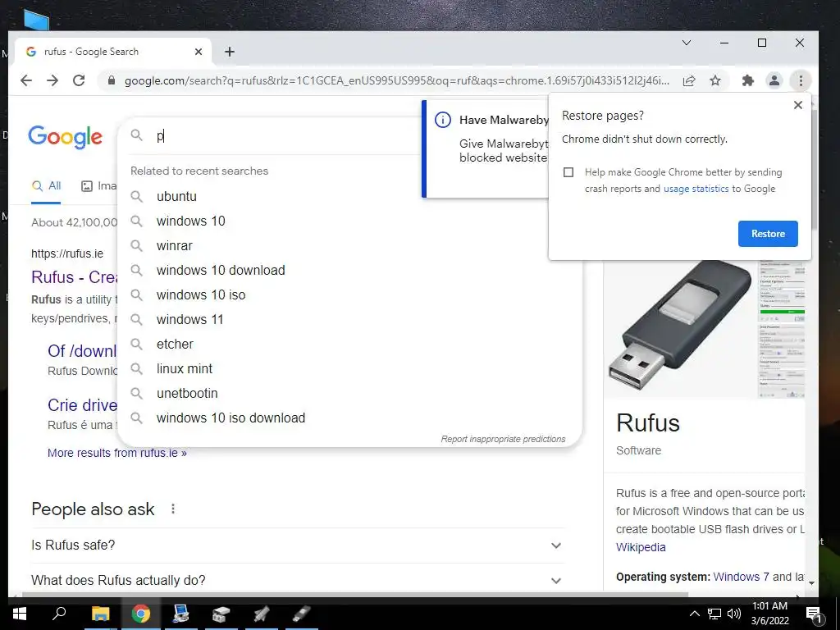Dismiss the Restore pages popup

click(797, 105)
